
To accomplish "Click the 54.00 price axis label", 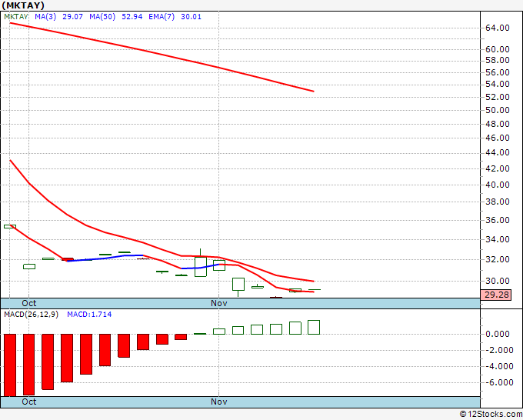I will (x=498, y=84).
